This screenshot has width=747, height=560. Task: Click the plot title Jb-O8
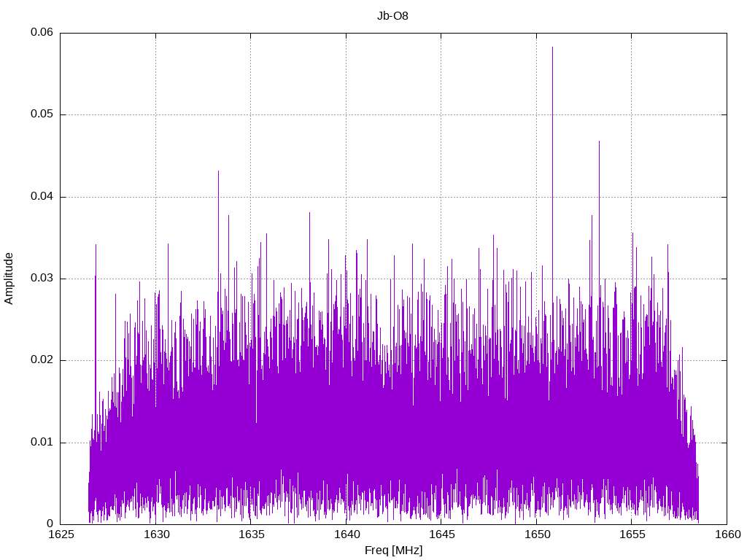click(392, 16)
